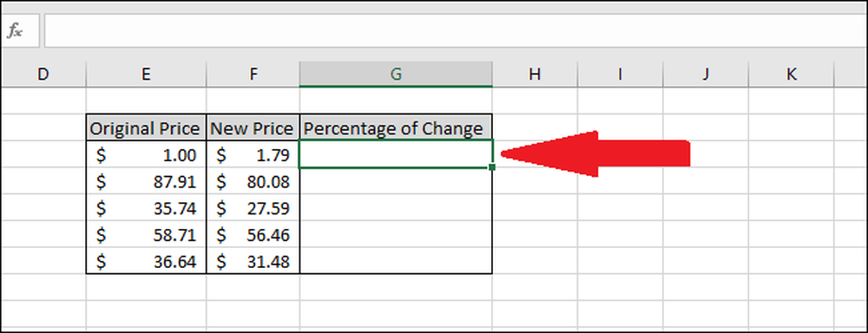Screen dimensions: 868x333
Task: Select column G header
Action: pyautogui.click(x=396, y=74)
